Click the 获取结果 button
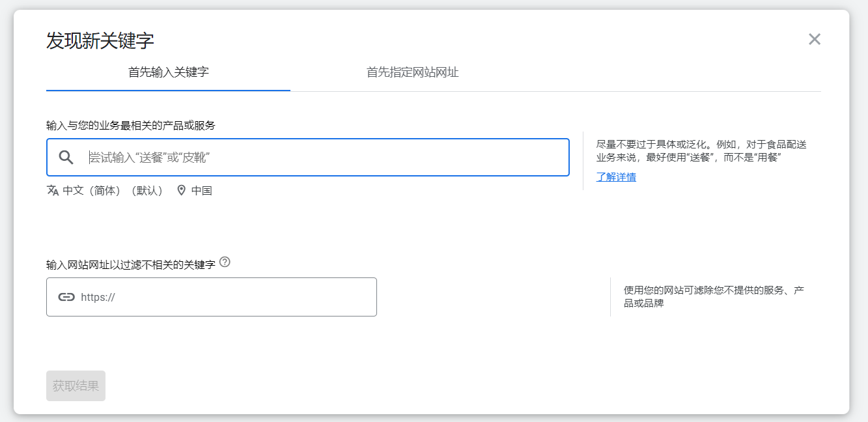This screenshot has height=422, width=868. point(76,386)
